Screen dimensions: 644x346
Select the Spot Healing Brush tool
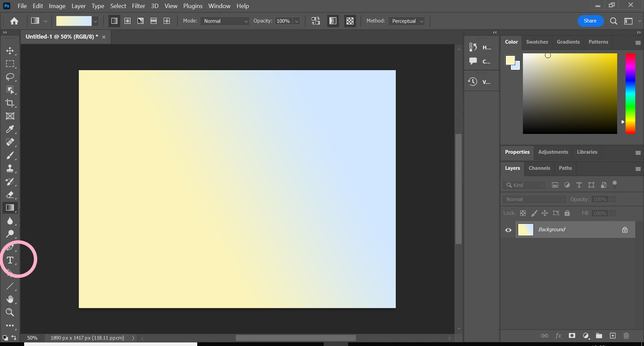tap(10, 142)
